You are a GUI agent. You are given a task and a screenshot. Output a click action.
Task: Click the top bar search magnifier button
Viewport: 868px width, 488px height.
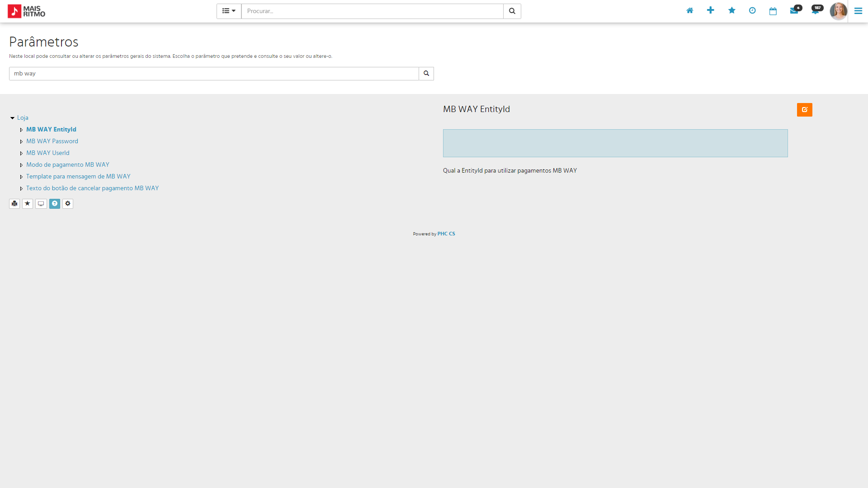click(512, 11)
